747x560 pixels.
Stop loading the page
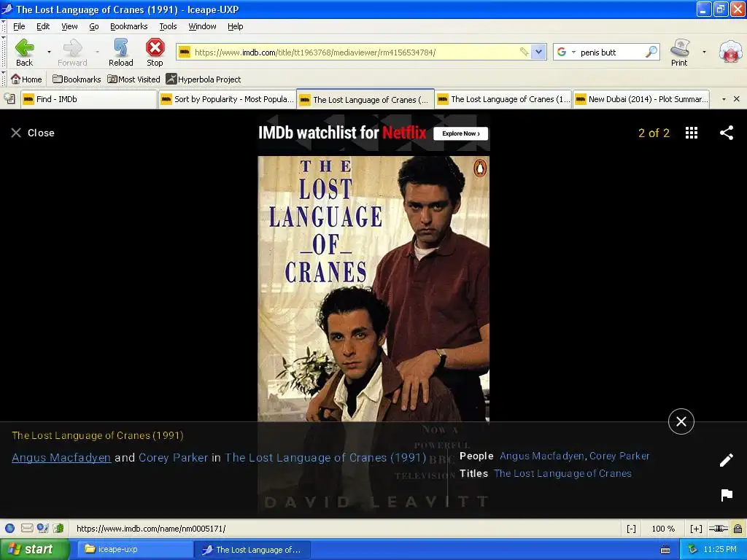click(x=155, y=52)
